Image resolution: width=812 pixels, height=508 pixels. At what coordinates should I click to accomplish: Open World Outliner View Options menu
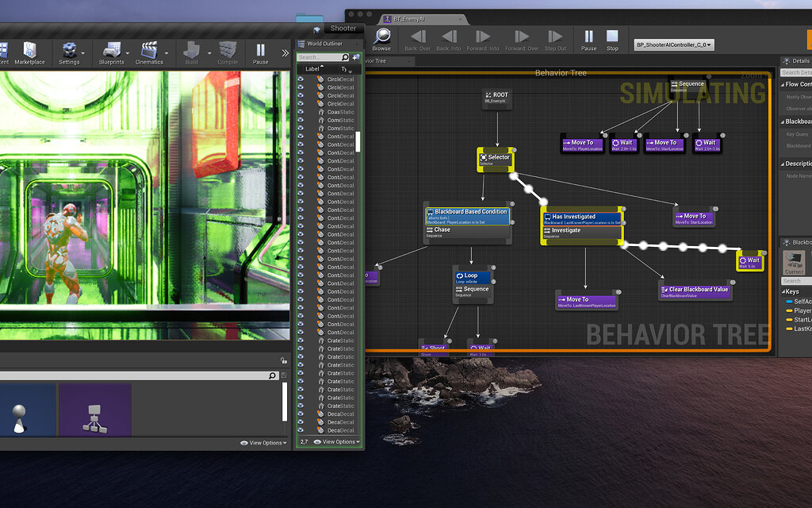point(337,442)
